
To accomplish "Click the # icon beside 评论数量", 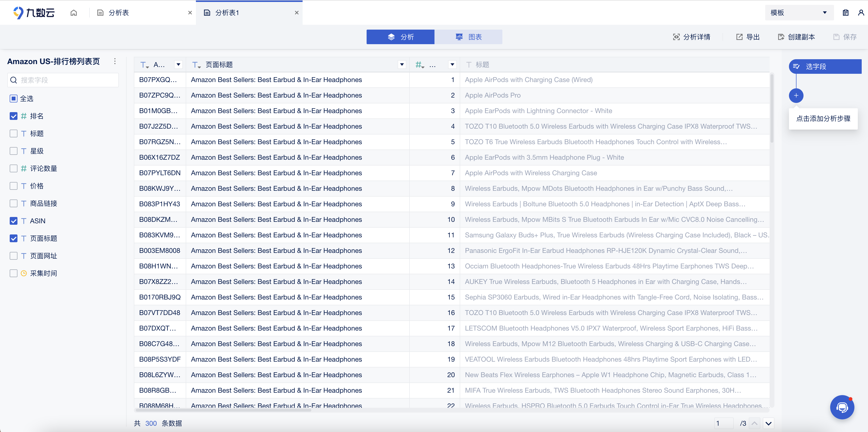I will tap(24, 168).
